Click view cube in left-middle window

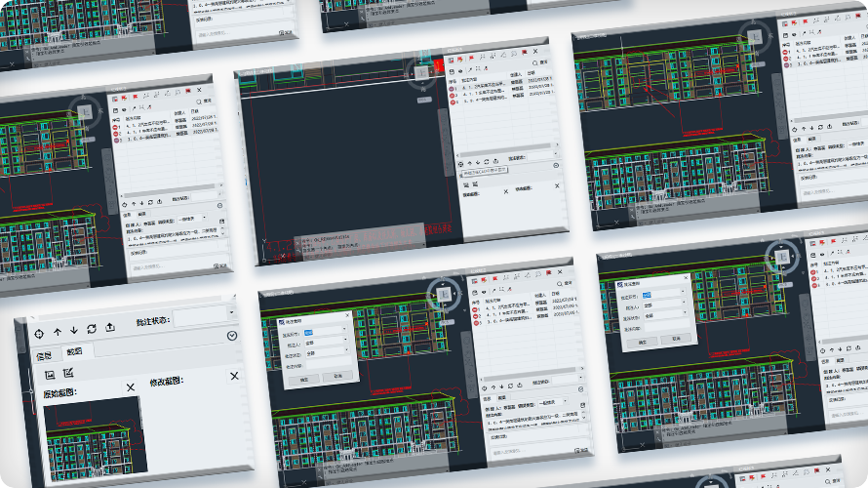tap(85, 113)
